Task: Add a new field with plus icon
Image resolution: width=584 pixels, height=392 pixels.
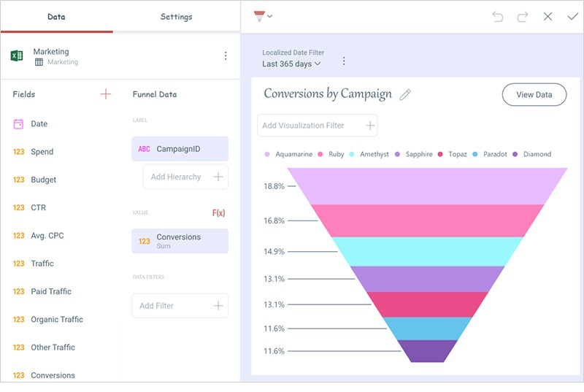Action: tap(106, 94)
